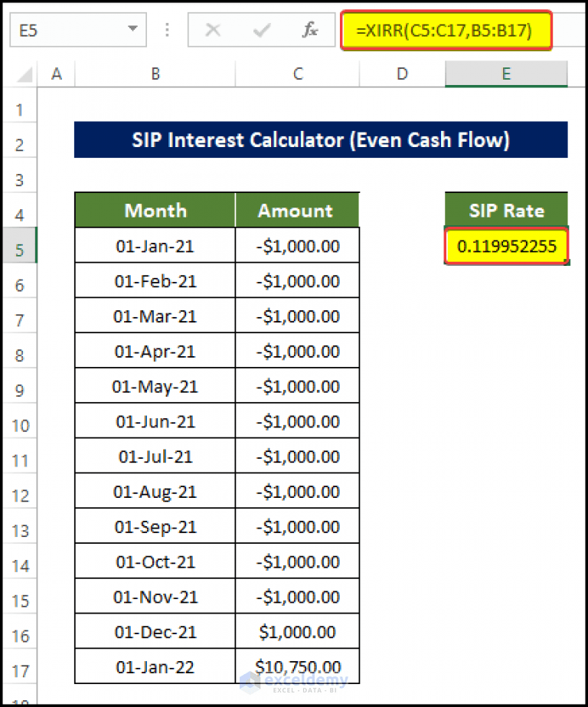The image size is (588, 707).
Task: Select the SIP Rate result cell showing 0.119952255
Action: pyautogui.click(x=505, y=246)
